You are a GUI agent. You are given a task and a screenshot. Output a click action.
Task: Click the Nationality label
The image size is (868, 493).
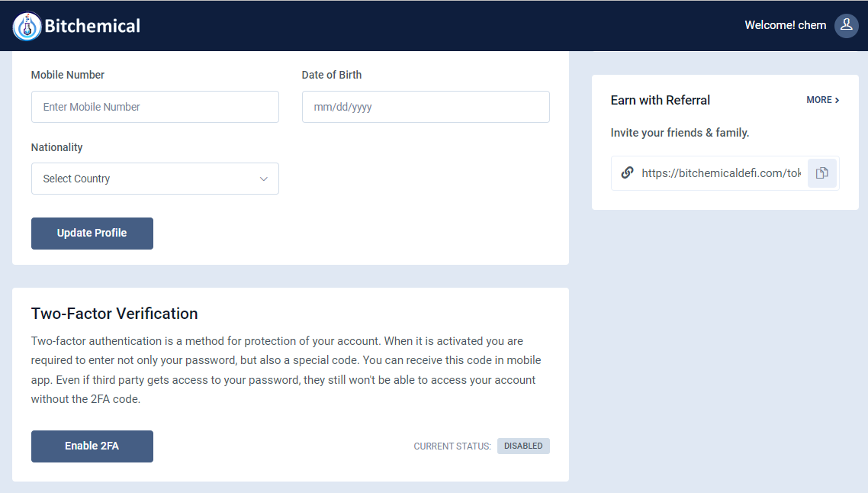(56, 147)
